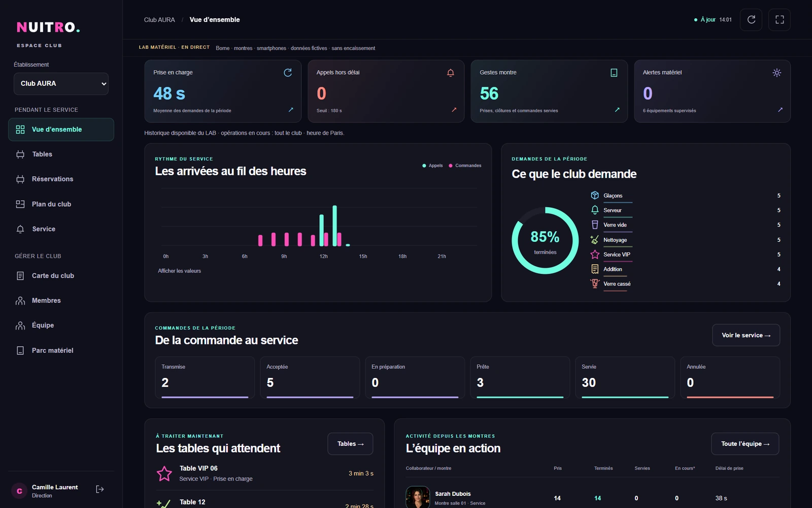812x508 pixels.
Task: Click the Serveur bell icon in requests list
Action: (595, 210)
